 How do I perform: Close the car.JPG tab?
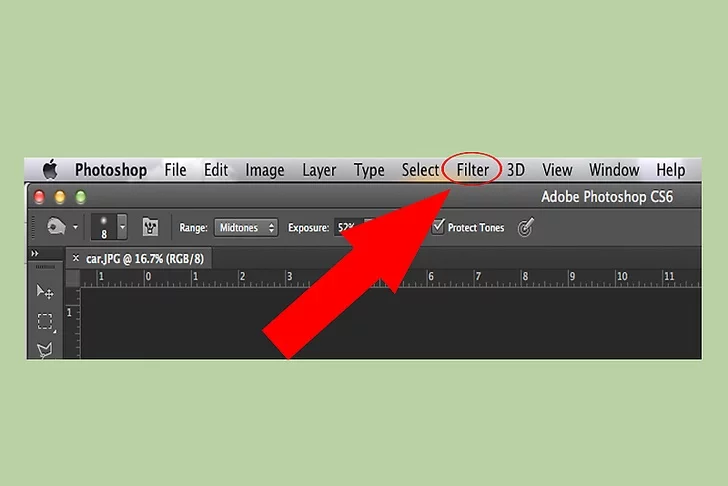76,258
